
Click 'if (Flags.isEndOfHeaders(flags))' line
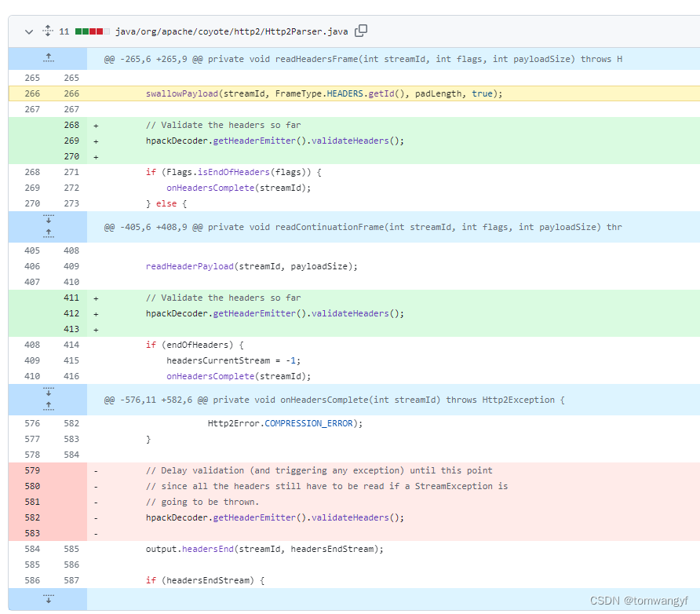(234, 173)
